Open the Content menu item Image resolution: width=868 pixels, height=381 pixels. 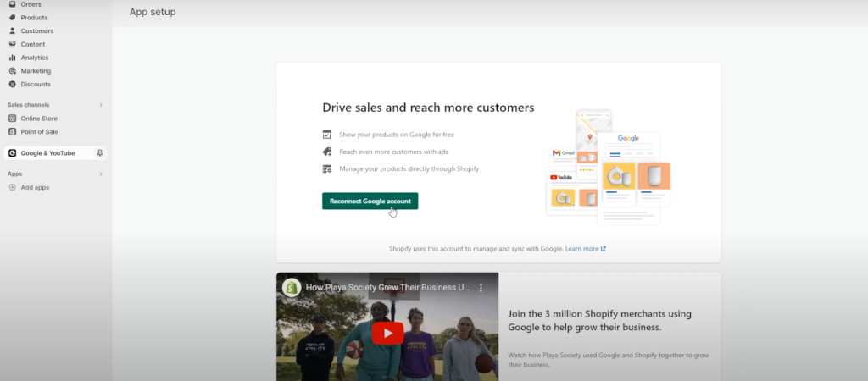(x=32, y=44)
